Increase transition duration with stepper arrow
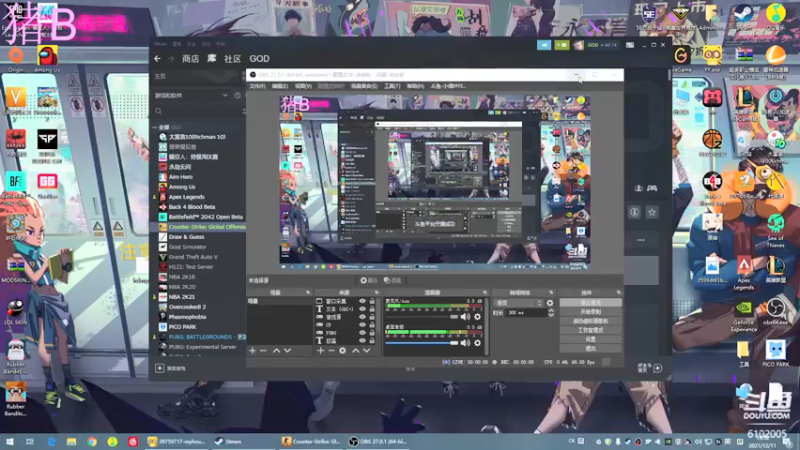The image size is (800, 450). pyautogui.click(x=551, y=310)
